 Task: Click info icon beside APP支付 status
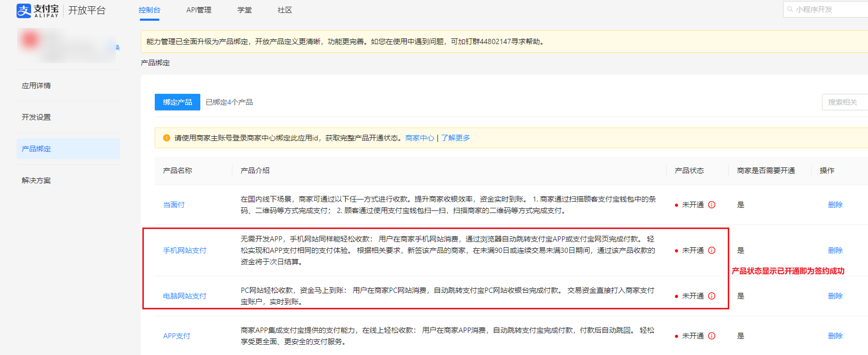pyautogui.click(x=712, y=336)
